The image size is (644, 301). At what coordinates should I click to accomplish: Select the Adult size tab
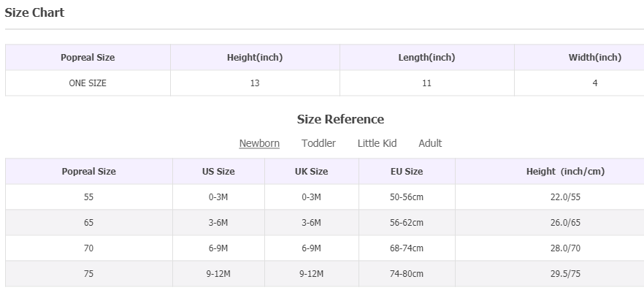point(430,143)
